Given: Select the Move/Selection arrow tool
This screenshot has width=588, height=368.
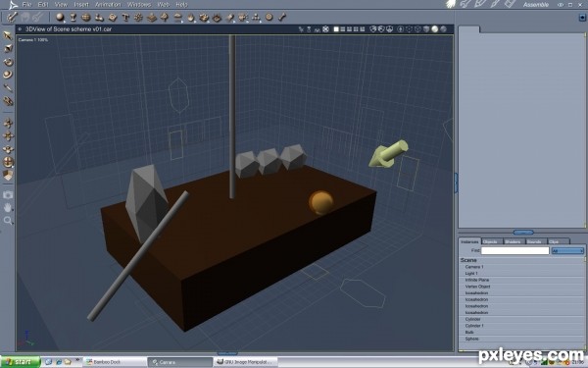Looking at the screenshot, I should click(x=8, y=35).
